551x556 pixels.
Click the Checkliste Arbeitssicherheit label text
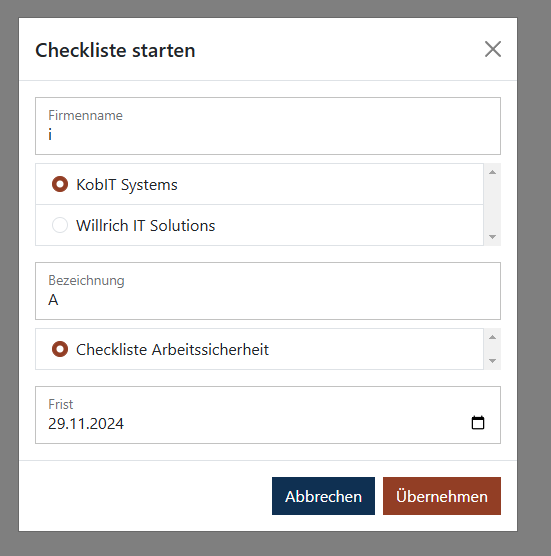point(173,350)
